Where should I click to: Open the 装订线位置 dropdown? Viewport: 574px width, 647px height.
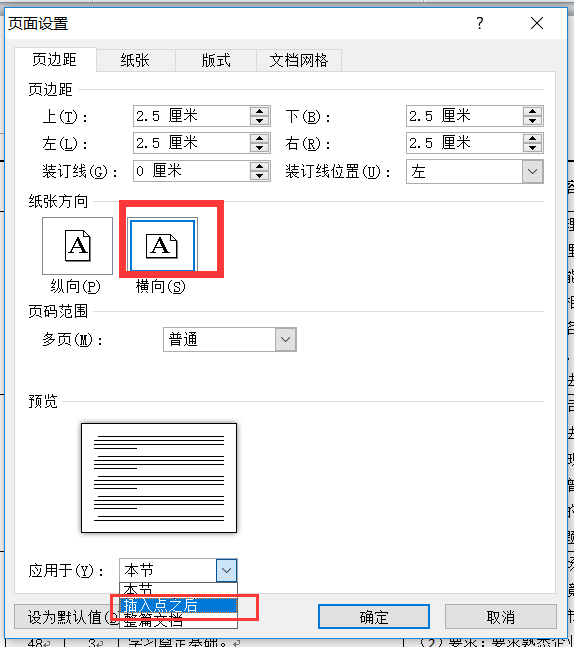(532, 171)
